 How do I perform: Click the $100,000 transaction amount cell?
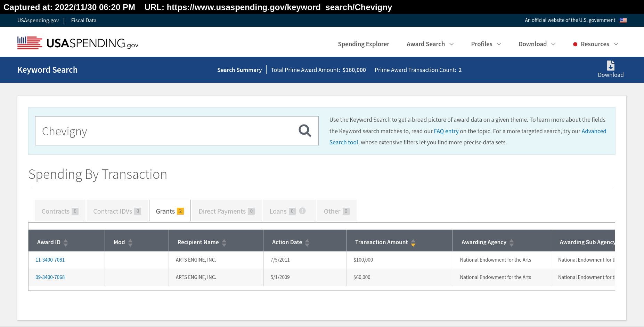[x=400, y=260]
